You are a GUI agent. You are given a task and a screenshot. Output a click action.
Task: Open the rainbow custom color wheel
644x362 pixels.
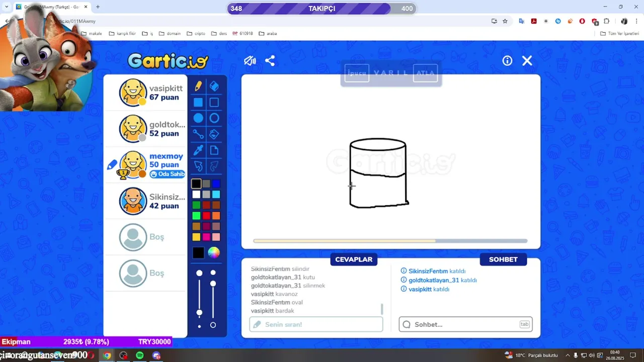coord(214,252)
